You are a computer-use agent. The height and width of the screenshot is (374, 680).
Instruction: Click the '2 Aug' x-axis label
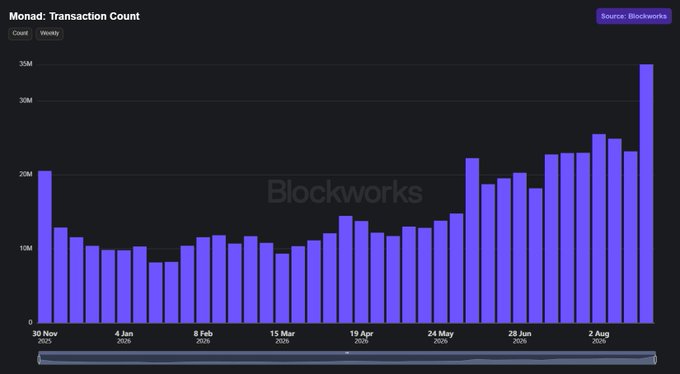pyautogui.click(x=599, y=334)
